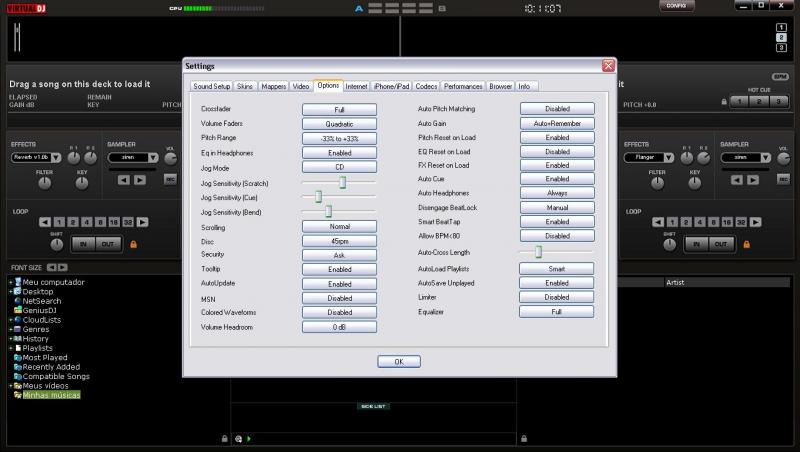Click the Artist column header
800x452 pixels.
[727, 282]
